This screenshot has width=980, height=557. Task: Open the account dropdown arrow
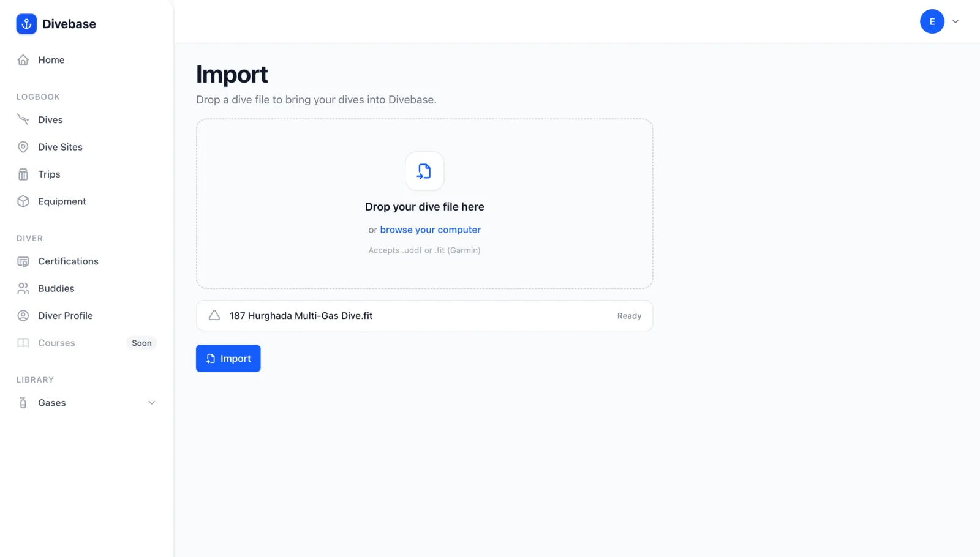[x=956, y=21]
